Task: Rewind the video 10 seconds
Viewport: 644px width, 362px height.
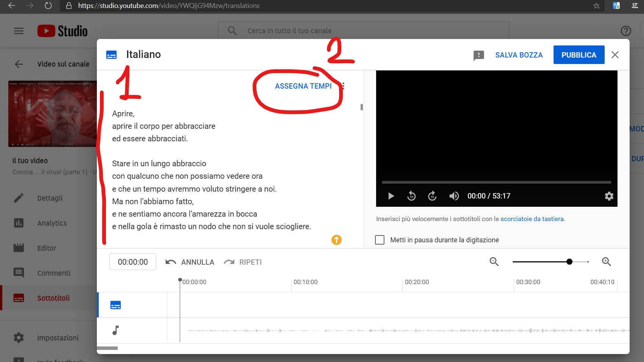Action: click(x=411, y=196)
